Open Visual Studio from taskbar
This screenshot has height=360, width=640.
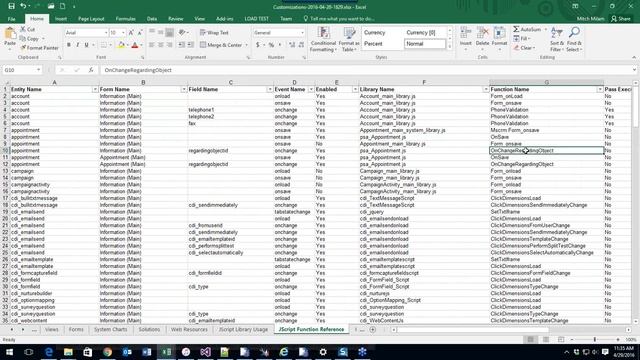205,352
